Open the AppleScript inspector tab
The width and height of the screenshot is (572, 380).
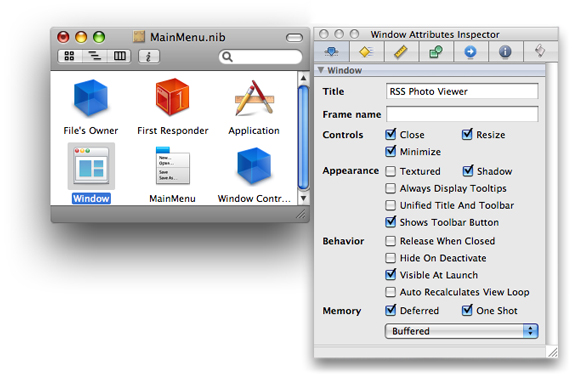click(x=540, y=51)
